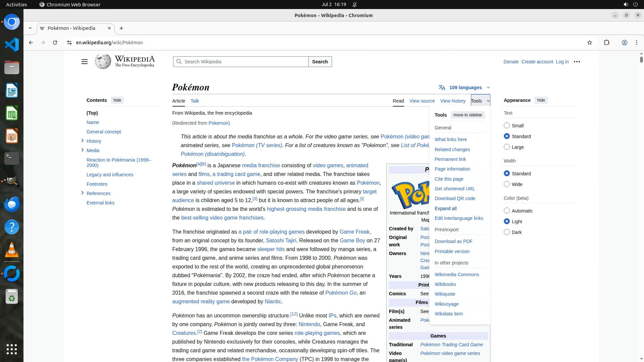Image resolution: width=644 pixels, height=362 pixels.
Task: Open the Chromium extensions puzzle icon
Action: point(606,43)
